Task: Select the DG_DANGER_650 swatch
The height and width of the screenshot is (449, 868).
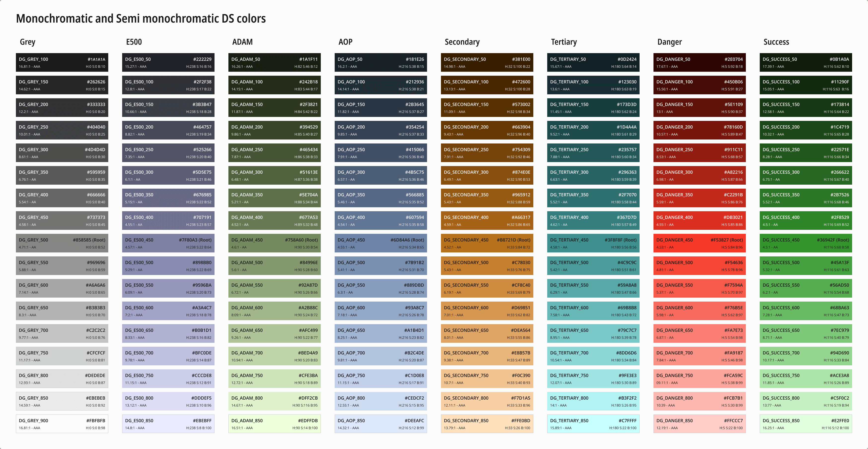Action: [x=699, y=334]
